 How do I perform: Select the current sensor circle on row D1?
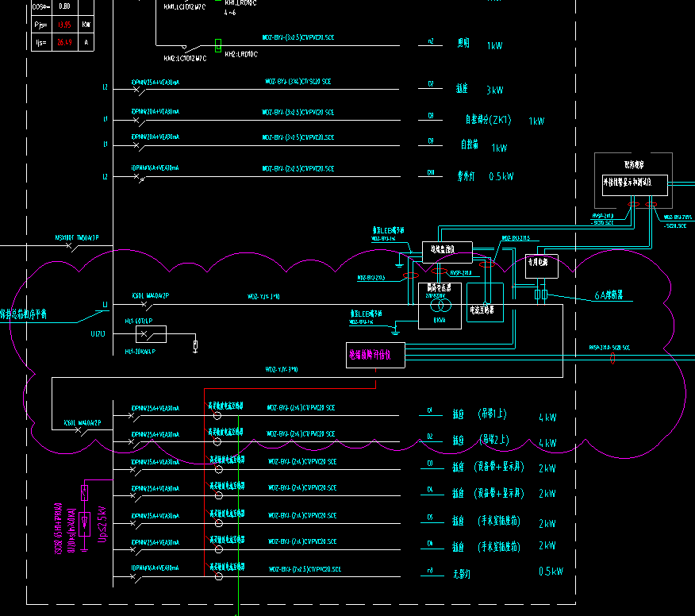tap(217, 415)
